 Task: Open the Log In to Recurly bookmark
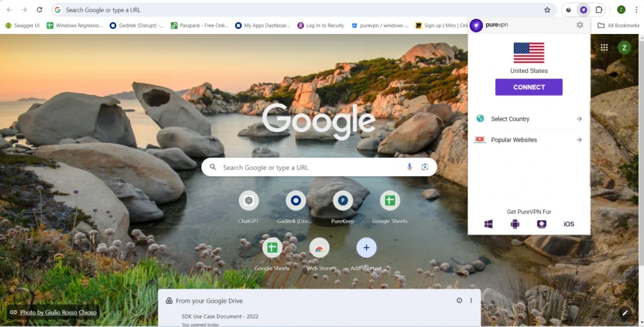tap(321, 26)
